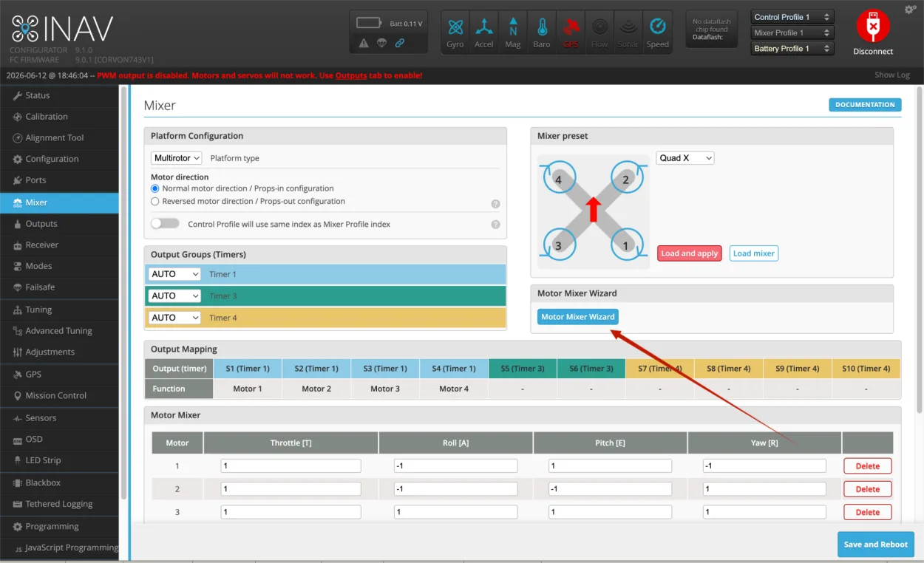Open the Receiver tab

[59, 245]
